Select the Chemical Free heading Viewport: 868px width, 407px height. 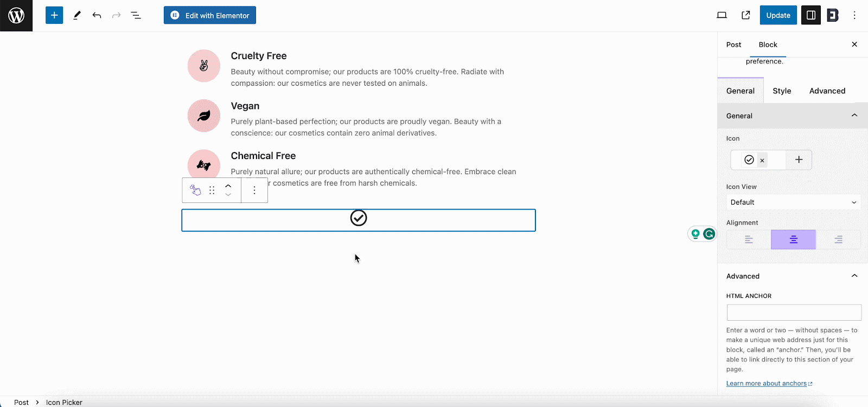point(263,156)
